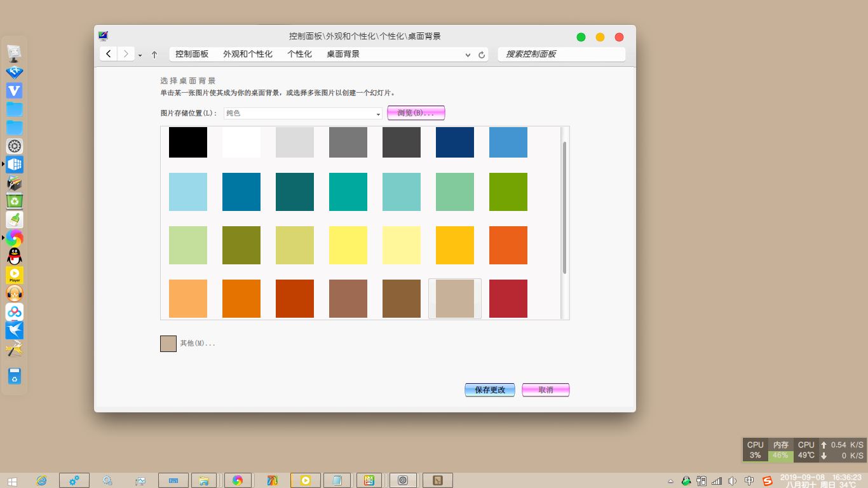The image size is (868, 488).
Task: Open the Windows Start button
Action: tap(11, 480)
